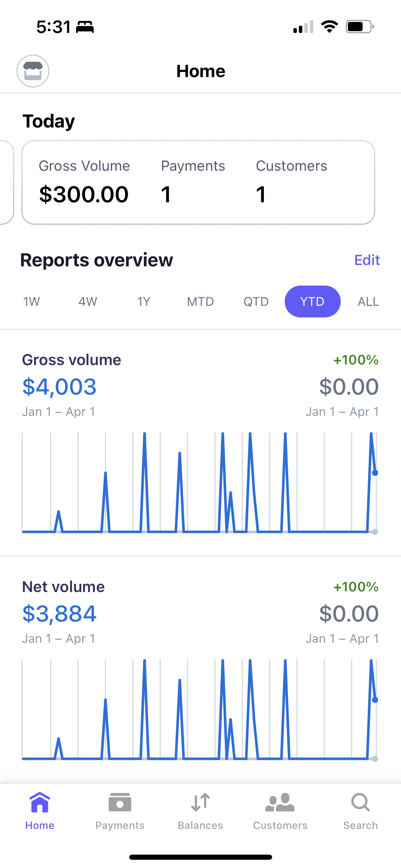Tap the Home tab house icon
The image size is (401, 868).
(x=40, y=803)
